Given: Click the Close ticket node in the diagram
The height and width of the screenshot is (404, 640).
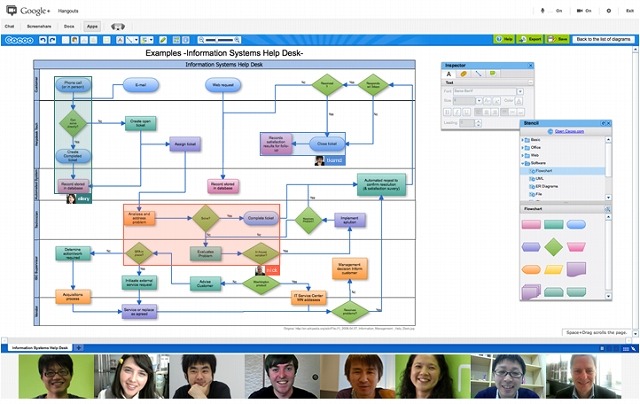Looking at the screenshot, I should (x=327, y=144).
